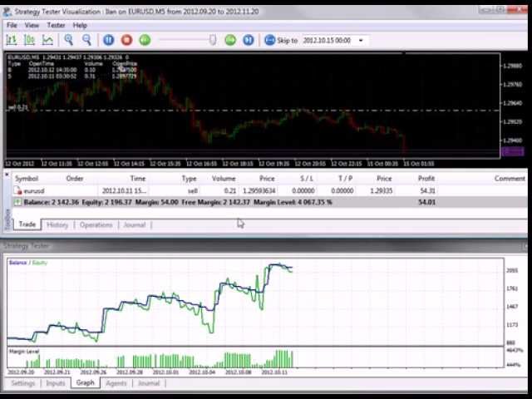Open Strategy Tester bottom Journal tab
The height and width of the screenshot is (399, 532).
click(149, 383)
